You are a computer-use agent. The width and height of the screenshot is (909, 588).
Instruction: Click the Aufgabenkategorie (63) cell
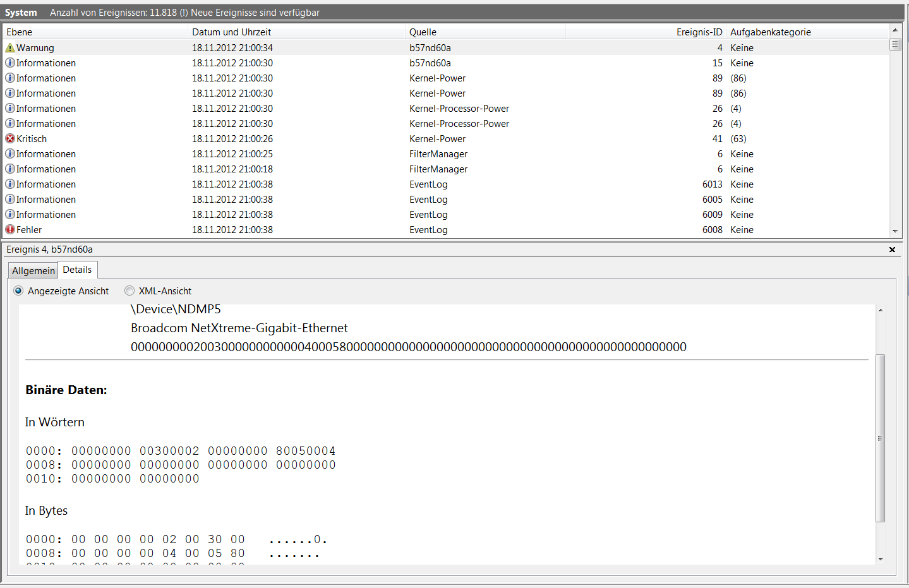pyautogui.click(x=738, y=139)
